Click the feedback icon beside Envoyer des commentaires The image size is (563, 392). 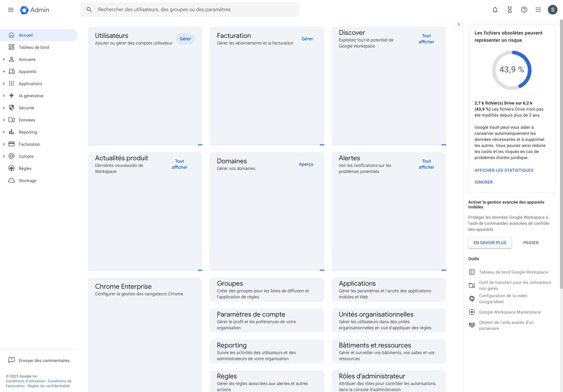click(x=12, y=360)
